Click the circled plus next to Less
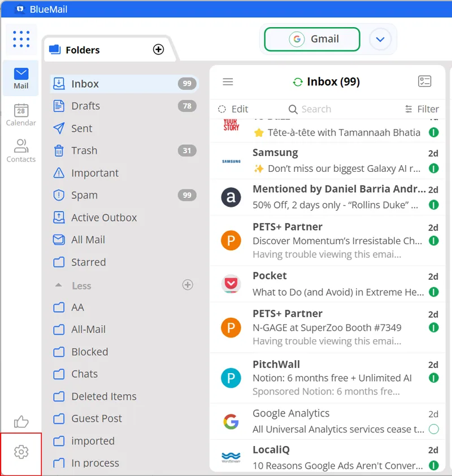The width and height of the screenshot is (452, 476). coord(188,285)
